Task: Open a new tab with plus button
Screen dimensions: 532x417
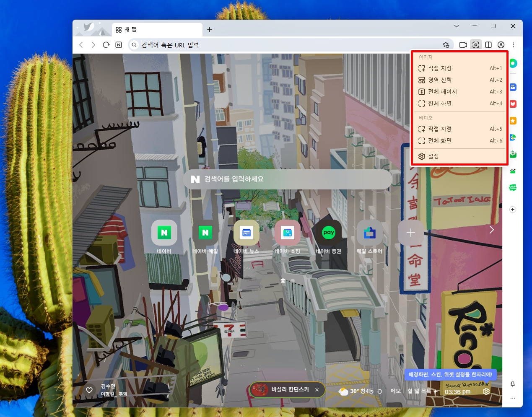Action: 210,30
